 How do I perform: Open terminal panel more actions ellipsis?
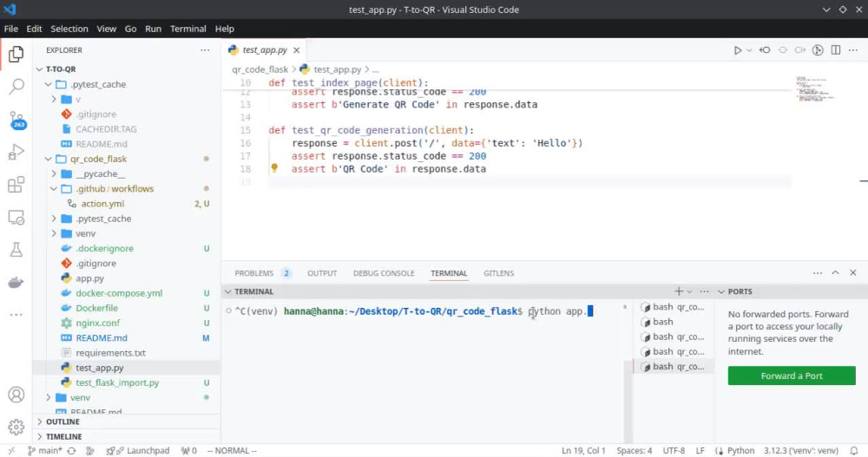coord(704,291)
